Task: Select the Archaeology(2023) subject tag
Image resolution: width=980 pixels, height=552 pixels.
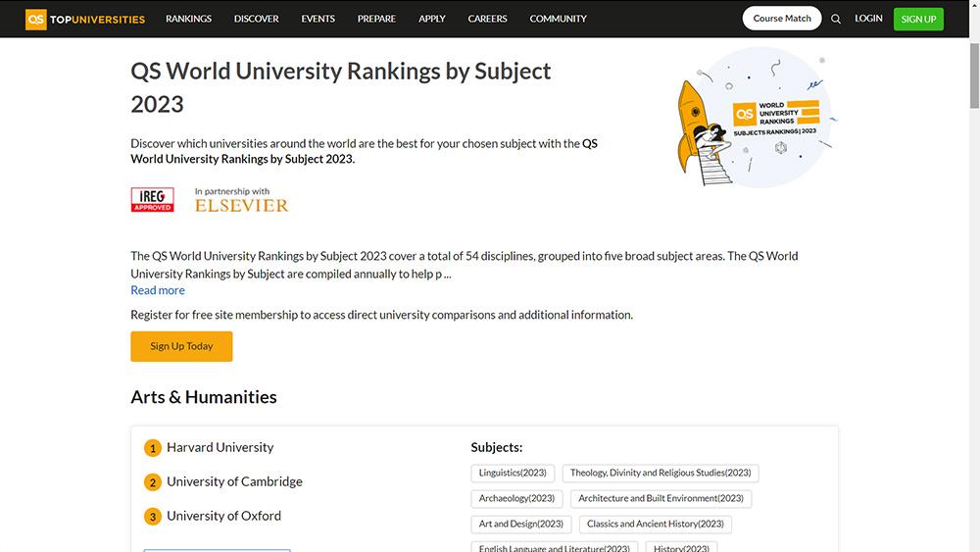Action: click(x=516, y=499)
